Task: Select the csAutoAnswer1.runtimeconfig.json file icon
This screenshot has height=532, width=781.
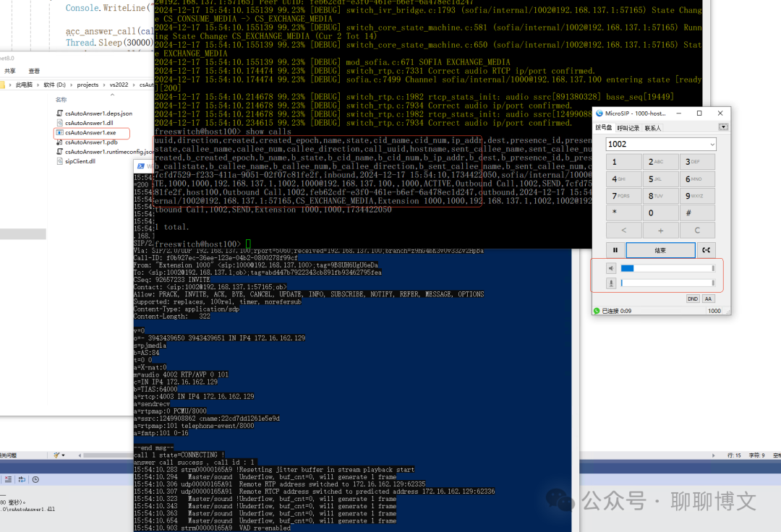Action: 60,152
